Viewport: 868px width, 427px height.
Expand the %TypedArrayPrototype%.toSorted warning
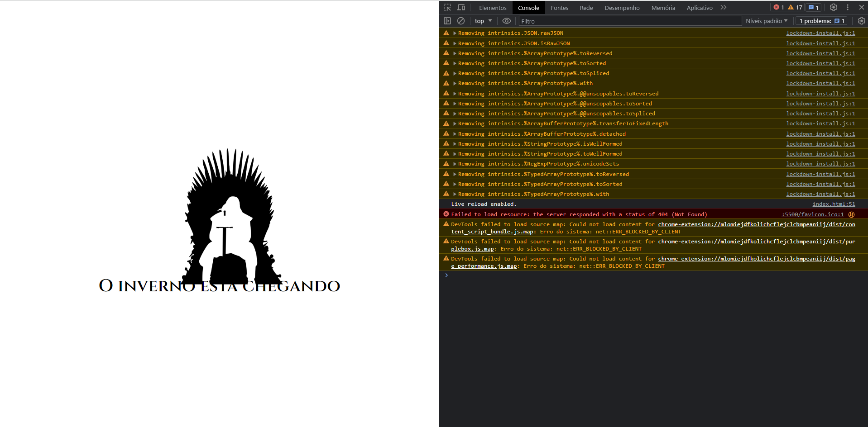tap(455, 184)
